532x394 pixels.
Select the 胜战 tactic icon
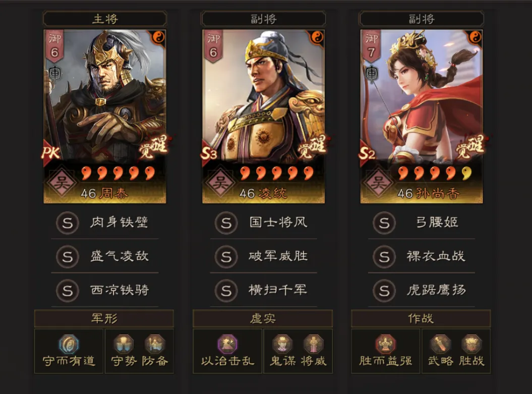(471, 344)
